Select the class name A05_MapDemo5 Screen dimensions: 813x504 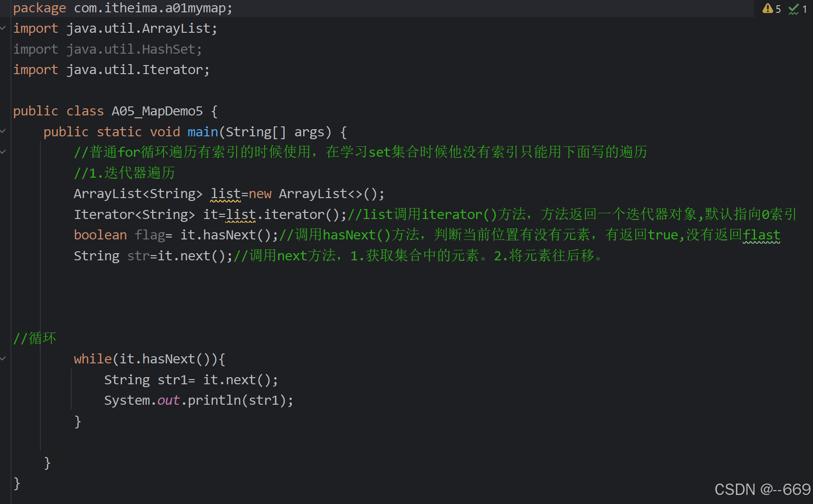tap(157, 111)
